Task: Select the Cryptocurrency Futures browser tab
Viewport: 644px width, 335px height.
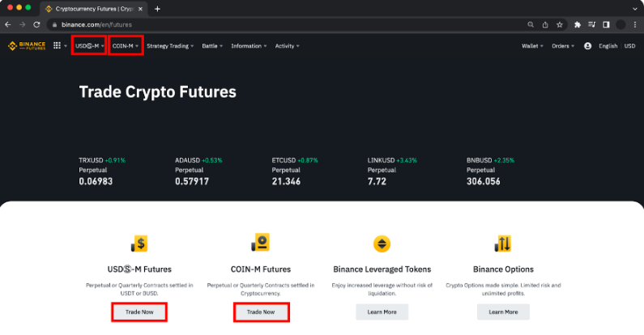Action: point(94,9)
